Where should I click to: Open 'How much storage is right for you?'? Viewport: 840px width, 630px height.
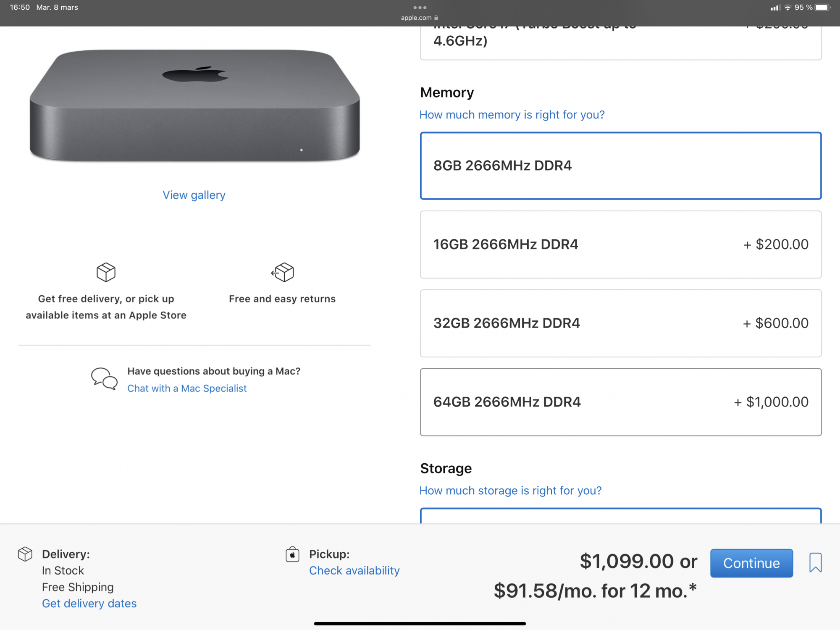pos(510,491)
